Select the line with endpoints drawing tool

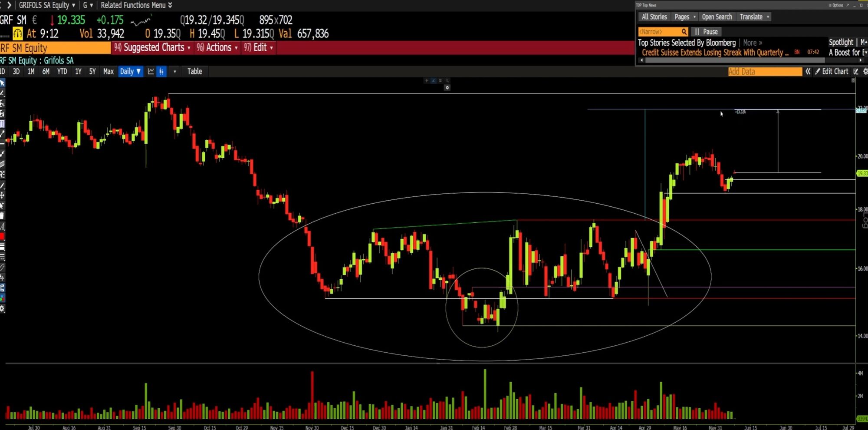[2, 134]
